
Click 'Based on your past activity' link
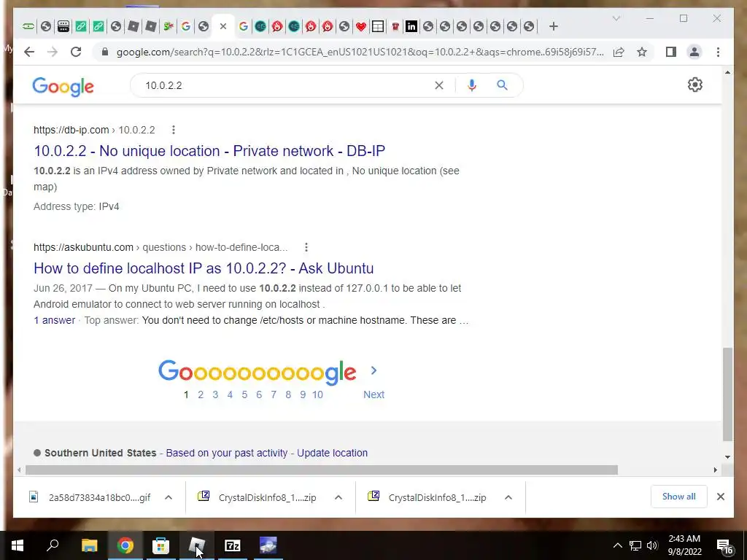click(x=227, y=453)
